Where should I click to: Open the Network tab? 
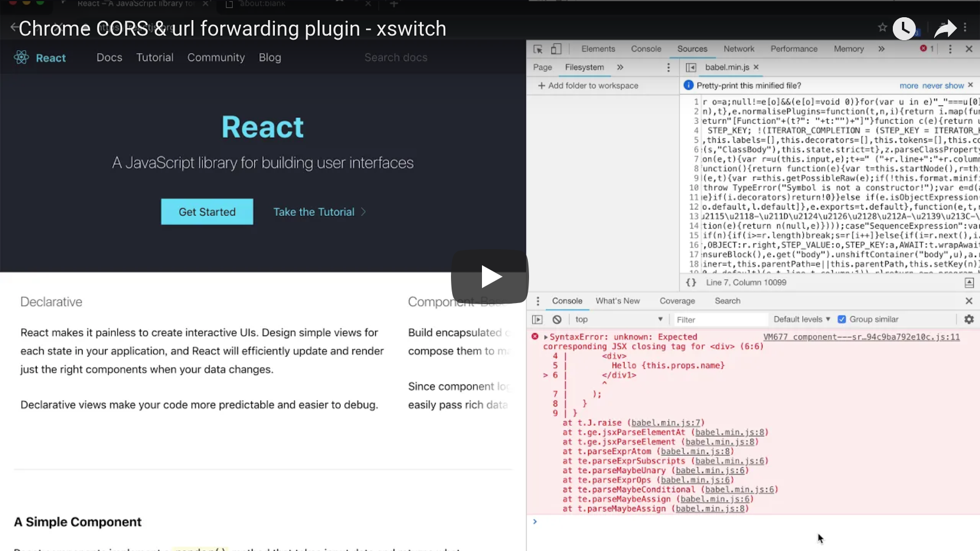coord(739,49)
